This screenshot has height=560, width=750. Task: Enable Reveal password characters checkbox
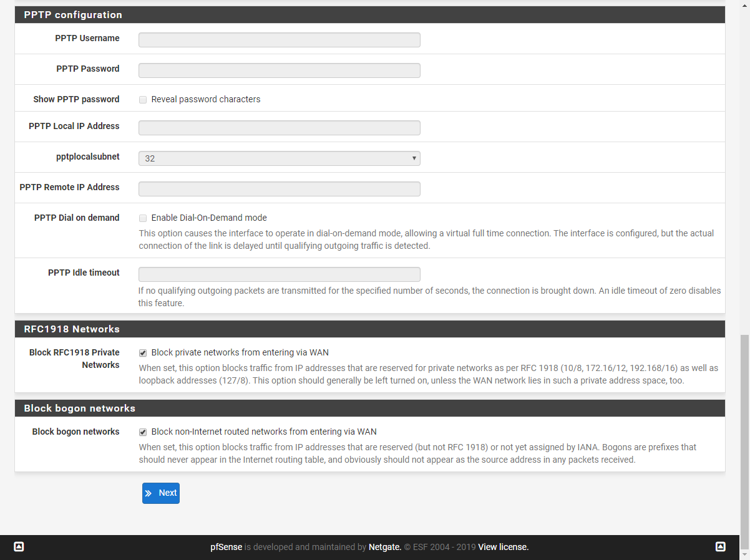[143, 99]
